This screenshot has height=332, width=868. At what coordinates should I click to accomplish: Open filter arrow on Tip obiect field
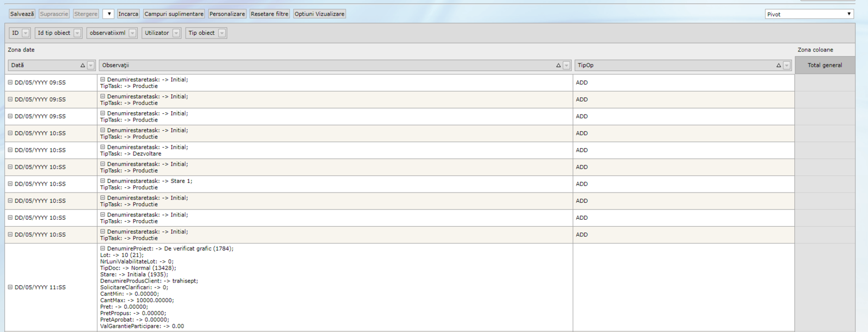[222, 34]
